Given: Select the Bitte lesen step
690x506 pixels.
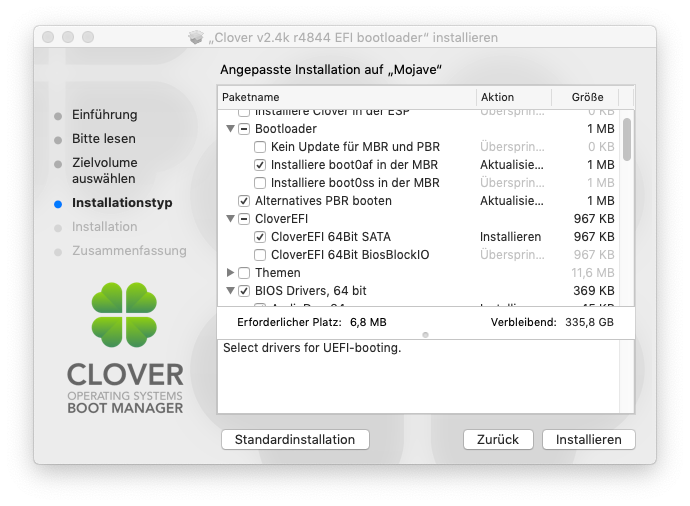Looking at the screenshot, I should pos(104,139).
